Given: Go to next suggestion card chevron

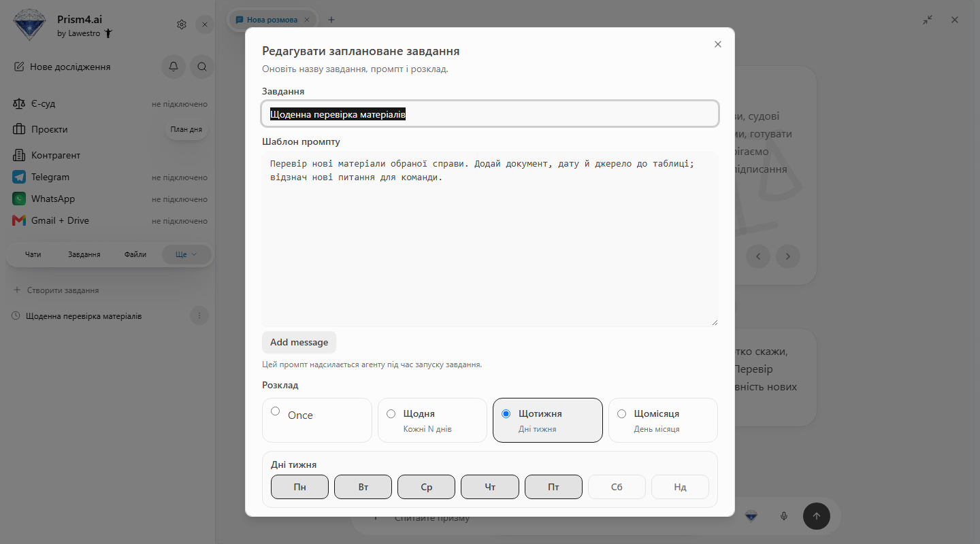Looking at the screenshot, I should (x=788, y=256).
